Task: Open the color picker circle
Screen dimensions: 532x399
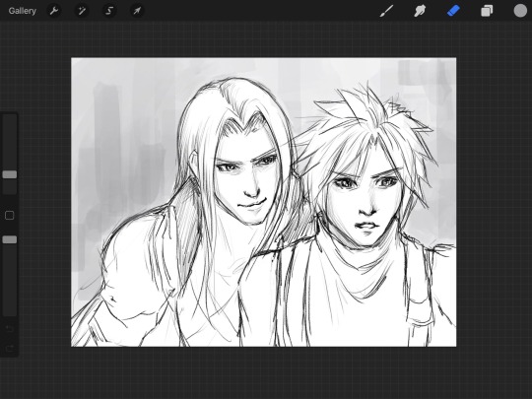Action: (x=520, y=11)
